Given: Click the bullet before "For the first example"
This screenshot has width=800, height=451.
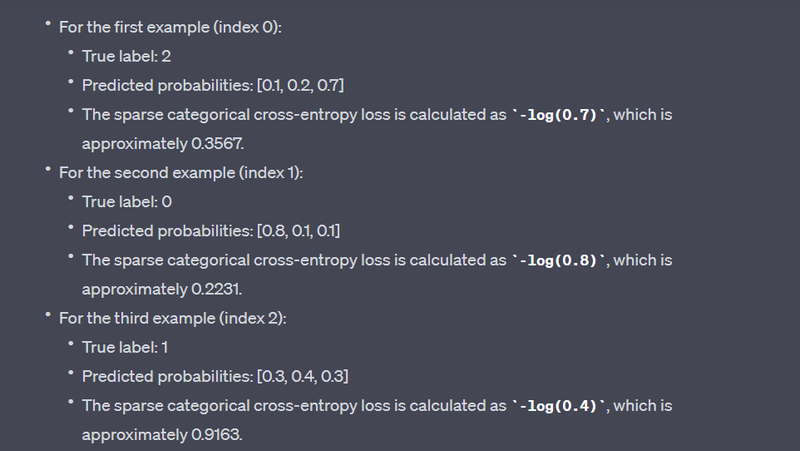Looking at the screenshot, I should [47, 25].
